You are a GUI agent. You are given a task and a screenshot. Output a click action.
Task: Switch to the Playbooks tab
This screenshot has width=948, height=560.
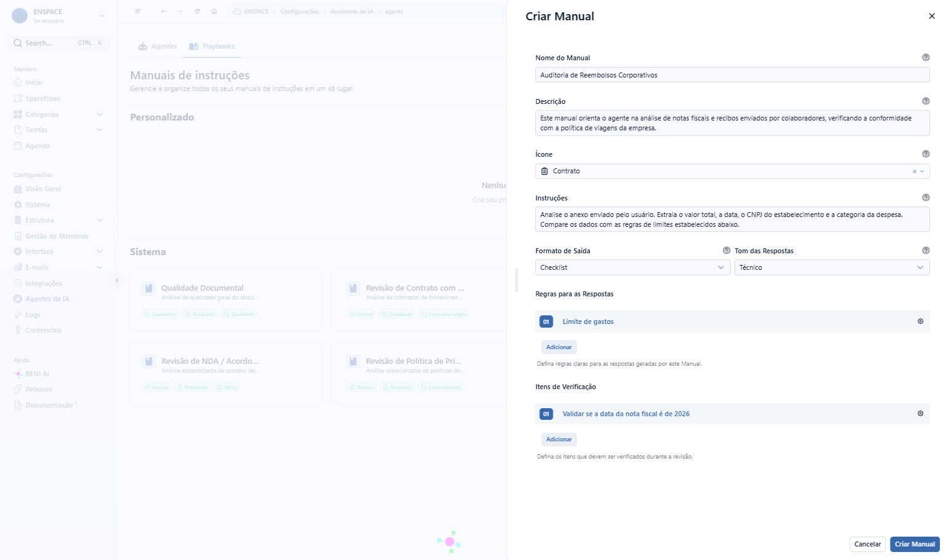point(212,46)
